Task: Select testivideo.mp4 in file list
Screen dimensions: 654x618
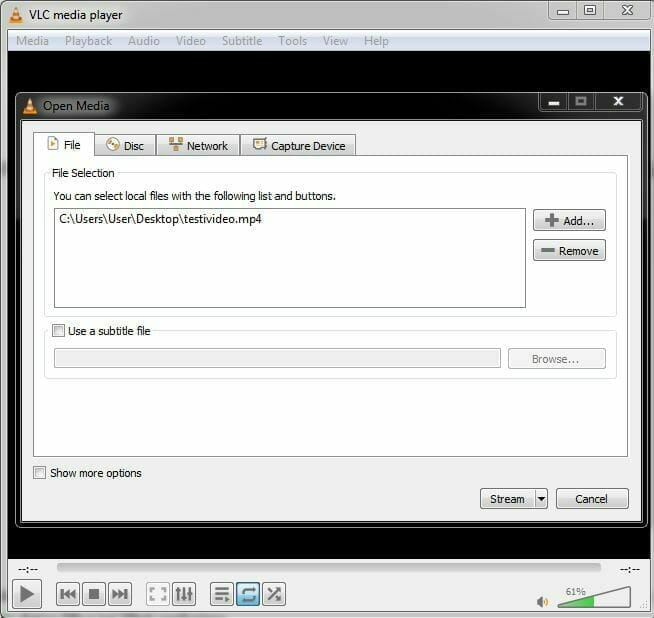Action: pos(161,219)
